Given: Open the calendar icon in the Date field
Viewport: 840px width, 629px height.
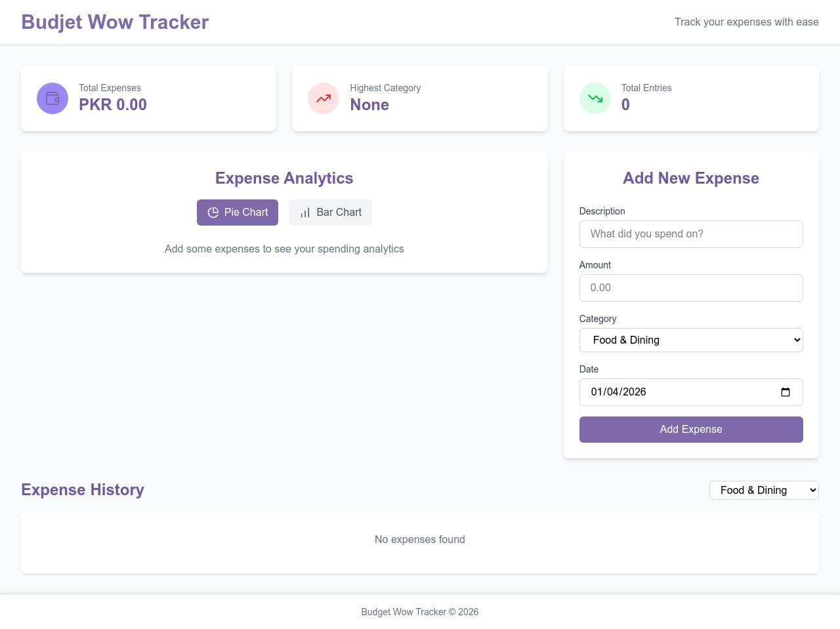Looking at the screenshot, I should pyautogui.click(x=786, y=392).
